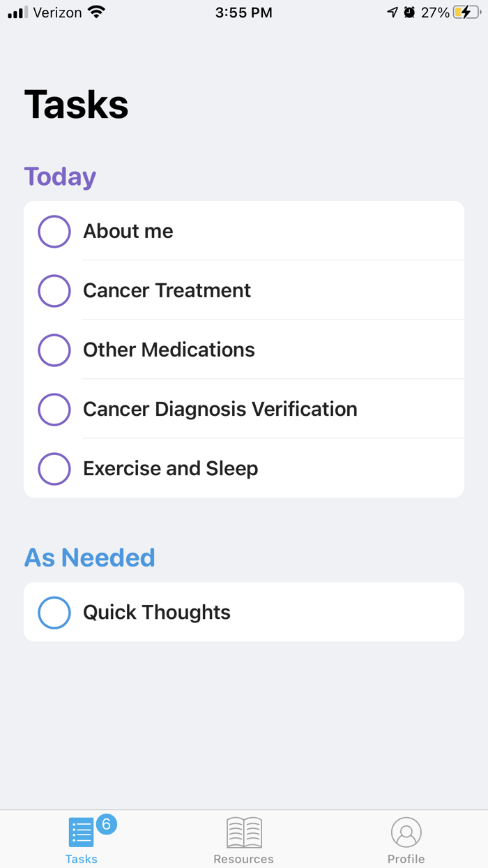Check the Cancer Diagnosis Verification circle
The image size is (488, 868).
pyautogui.click(x=54, y=409)
